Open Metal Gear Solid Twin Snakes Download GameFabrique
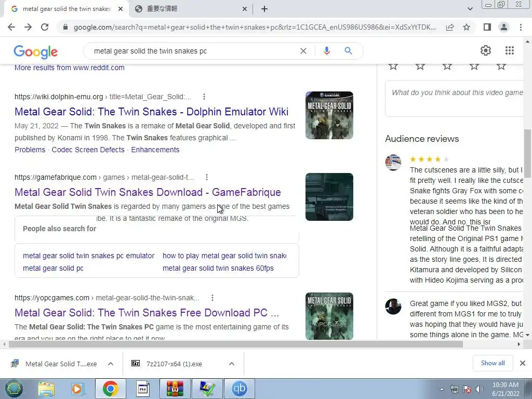 coord(148,192)
